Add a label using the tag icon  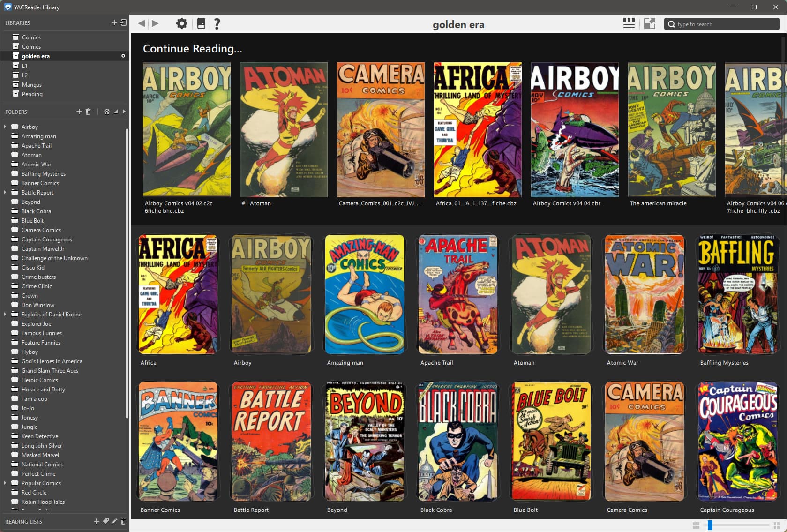[x=106, y=521]
